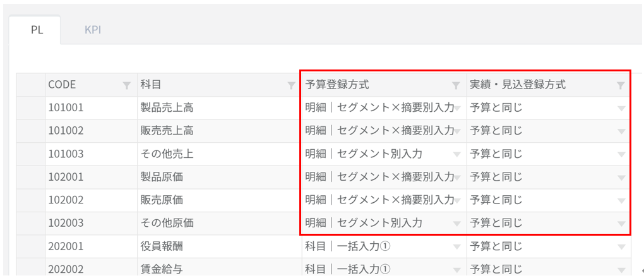This screenshot has height=278, width=644.
Task: Select the 役員報酬 account cell
Action: [x=162, y=246]
